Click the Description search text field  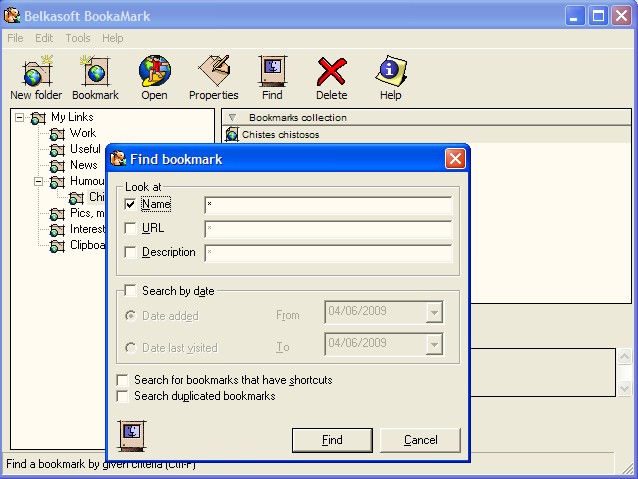[x=328, y=253]
